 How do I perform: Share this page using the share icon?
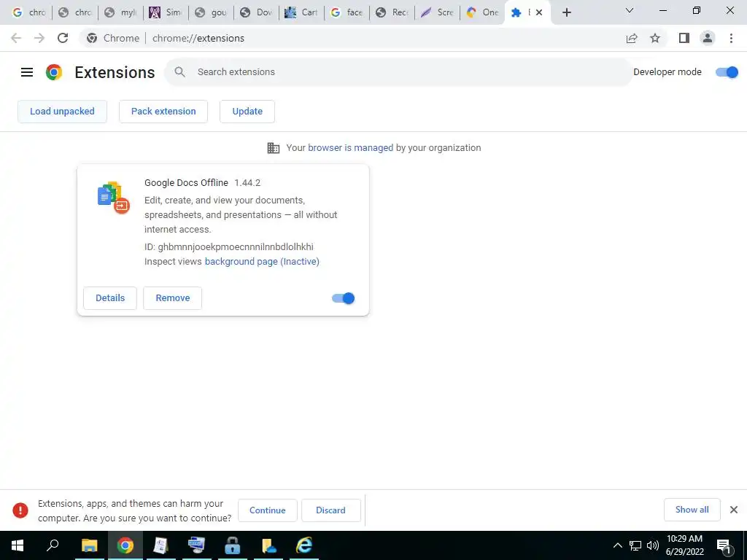click(x=632, y=38)
